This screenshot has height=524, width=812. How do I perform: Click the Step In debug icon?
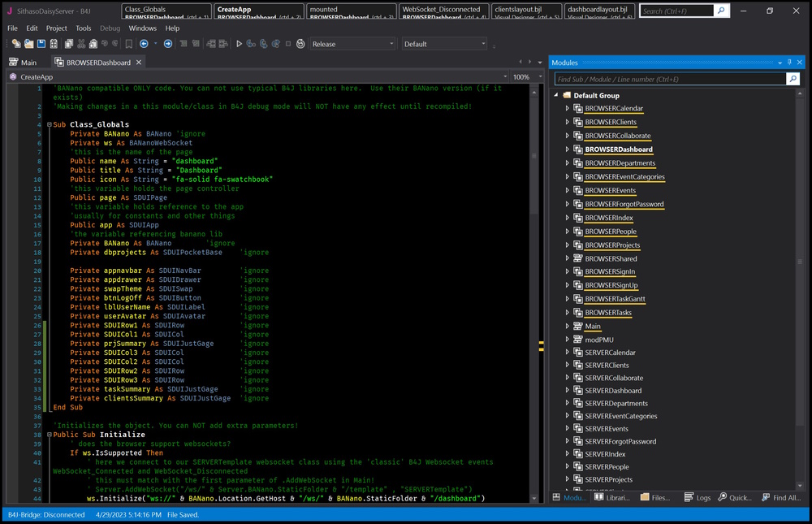tap(251, 44)
